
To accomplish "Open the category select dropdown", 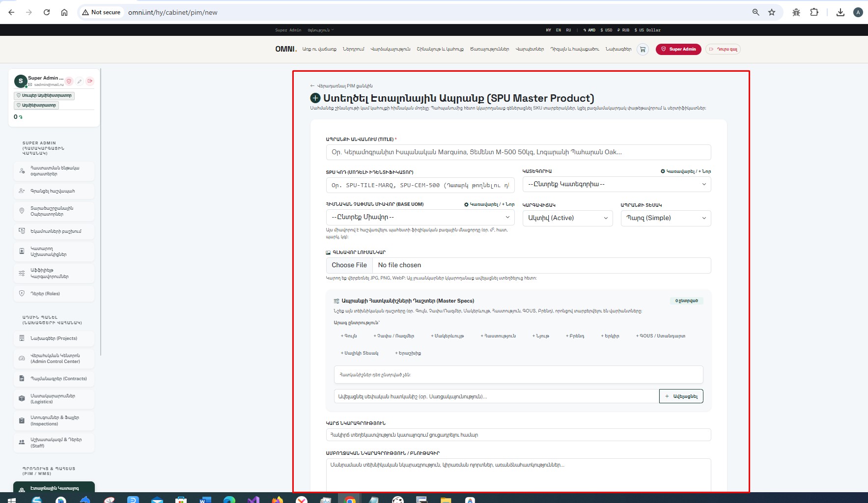I will coord(616,184).
